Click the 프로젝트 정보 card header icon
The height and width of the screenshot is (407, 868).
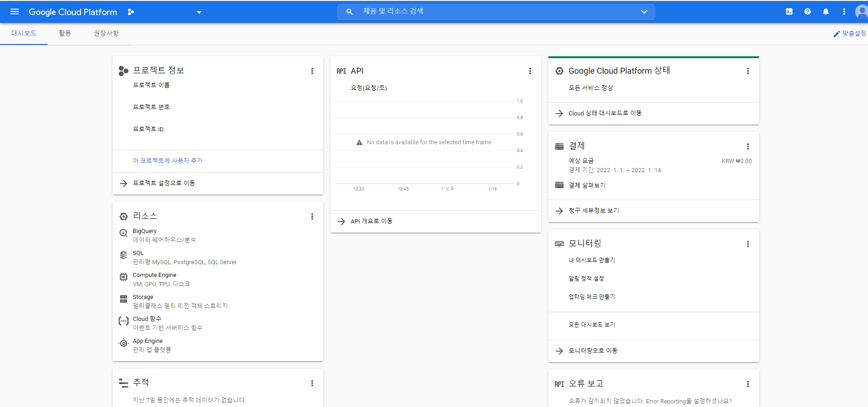pos(123,71)
